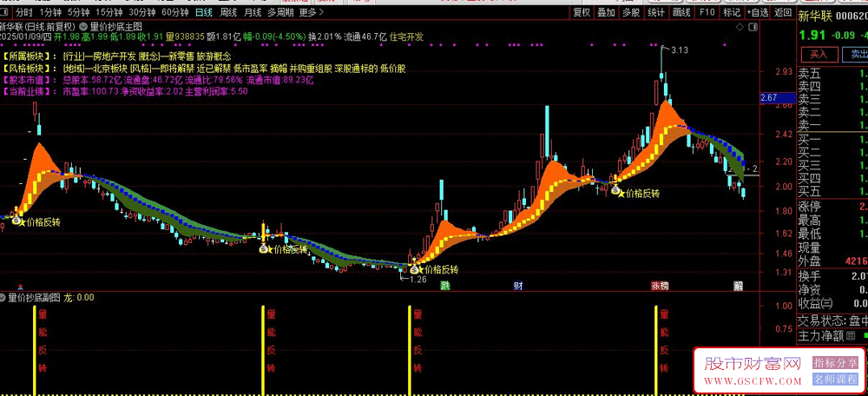This screenshot has height=396, width=868.
Task: Open the 量价抄底副图 indicator dropdown arrow
Action: click(3, 297)
